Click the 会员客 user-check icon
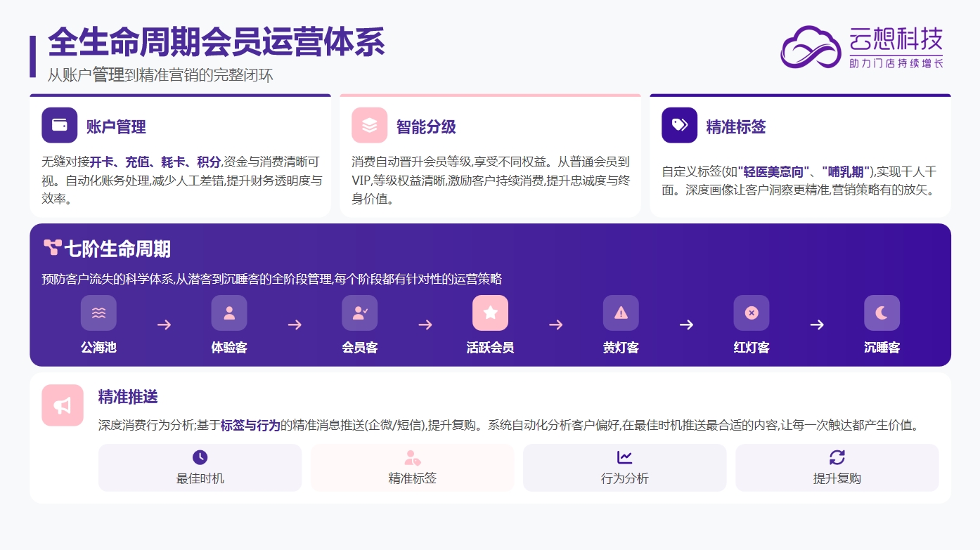980x550 pixels. click(359, 313)
